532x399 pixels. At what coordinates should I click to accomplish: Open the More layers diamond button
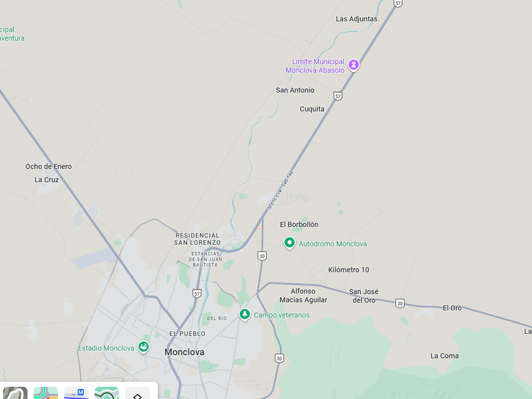click(x=137, y=393)
